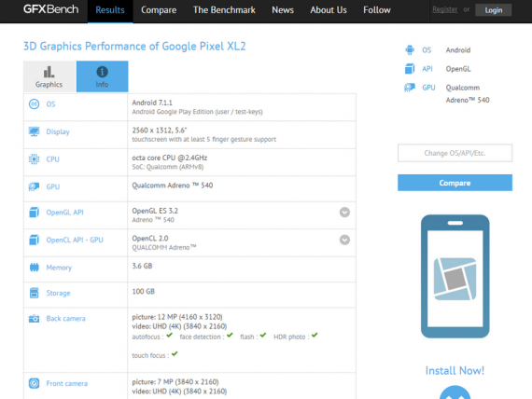Click the API cube icon in sidebar
The width and height of the screenshot is (532, 399).
coord(410,69)
